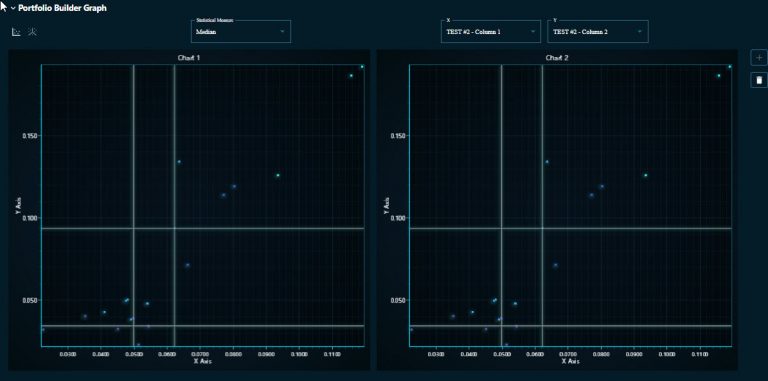Open Y axis TEST #2 - Column 2 dropdown
Screen dimensions: 768x381
(x=598, y=31)
